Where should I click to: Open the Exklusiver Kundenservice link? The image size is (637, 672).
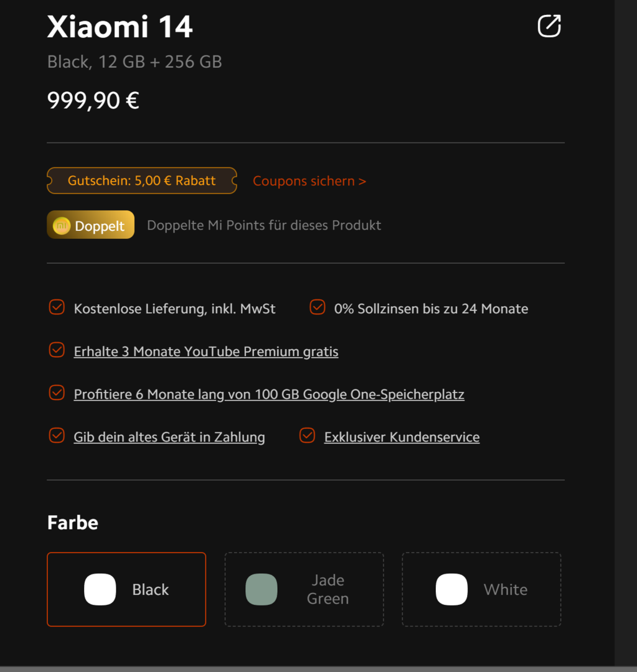pos(402,437)
